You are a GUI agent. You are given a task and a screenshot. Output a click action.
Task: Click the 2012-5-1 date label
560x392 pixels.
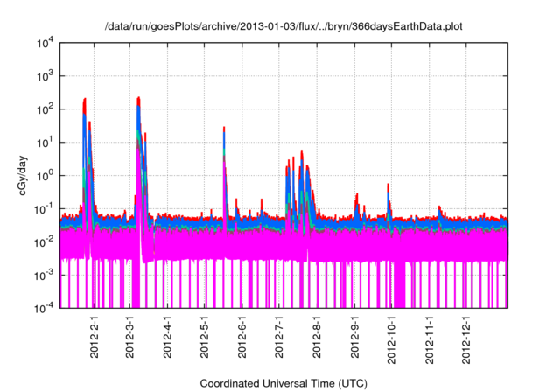[204, 337]
